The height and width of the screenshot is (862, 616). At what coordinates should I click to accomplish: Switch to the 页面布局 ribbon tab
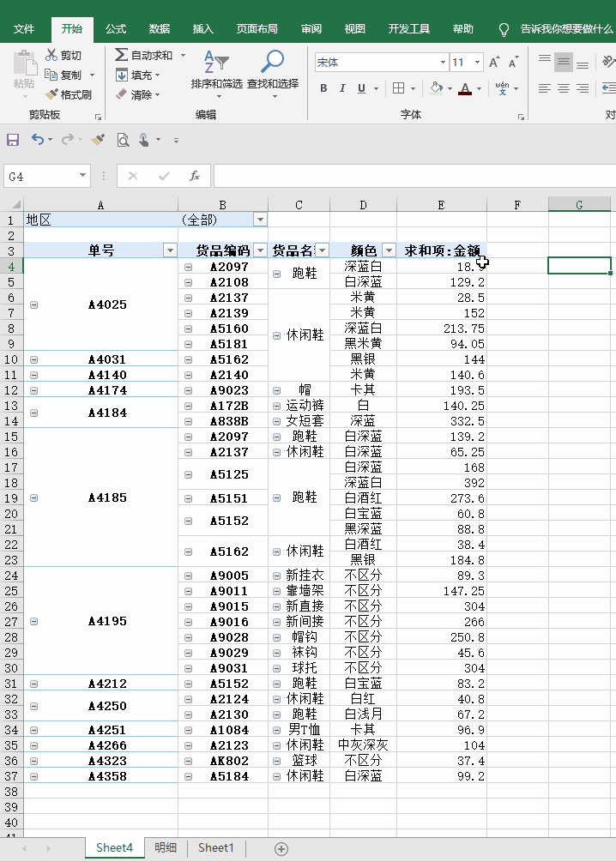257,29
